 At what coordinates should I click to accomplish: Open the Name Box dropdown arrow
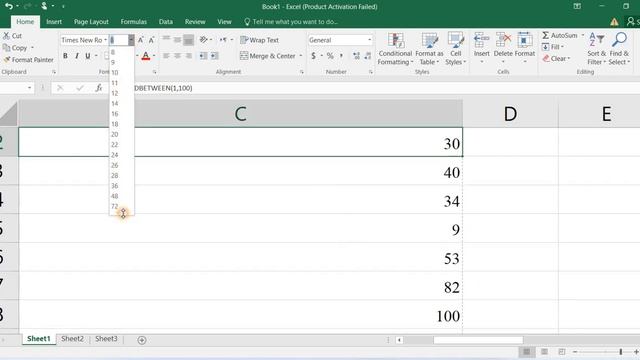[29, 88]
